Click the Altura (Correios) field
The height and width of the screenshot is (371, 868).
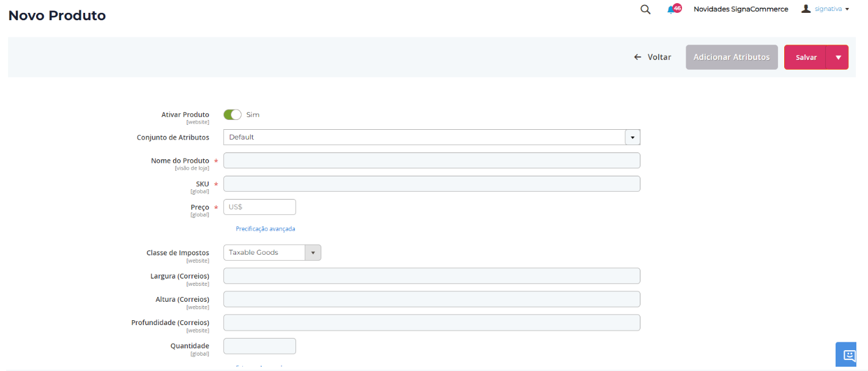tap(431, 299)
